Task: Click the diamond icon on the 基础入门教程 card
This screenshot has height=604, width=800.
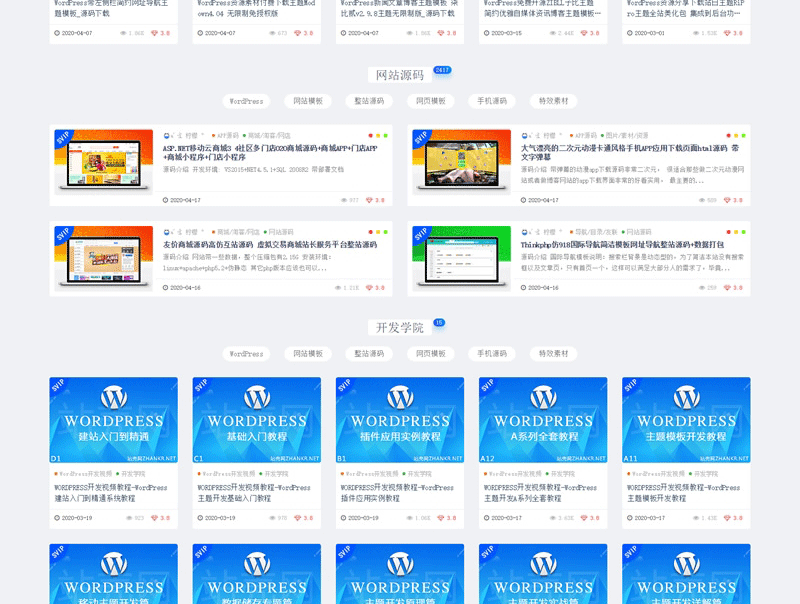Action: pyautogui.click(x=297, y=518)
